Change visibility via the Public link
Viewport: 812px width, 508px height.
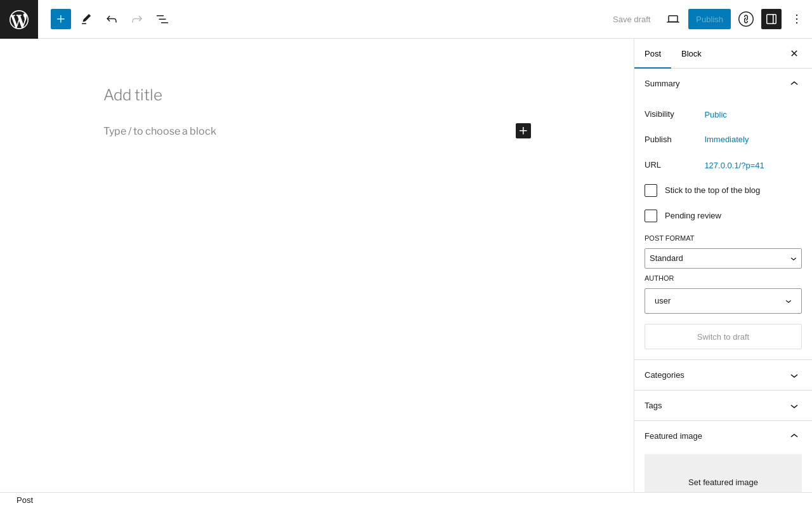coord(716,114)
